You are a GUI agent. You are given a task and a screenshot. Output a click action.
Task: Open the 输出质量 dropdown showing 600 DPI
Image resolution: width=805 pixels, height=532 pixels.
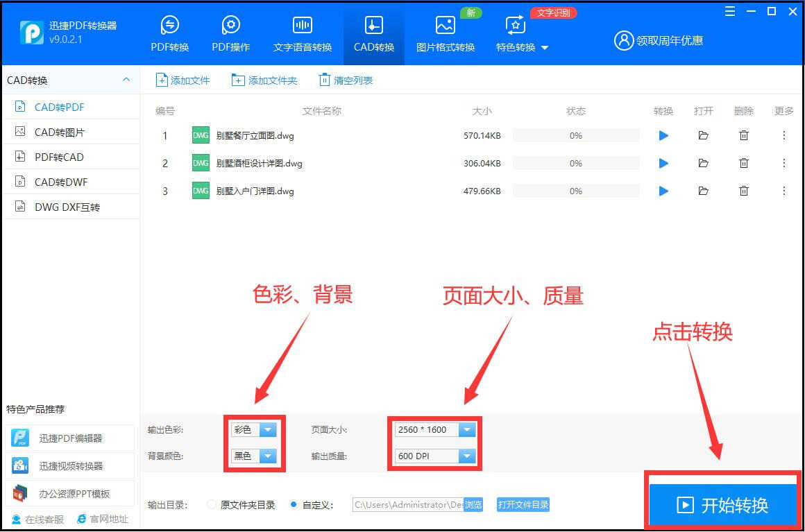click(435, 456)
